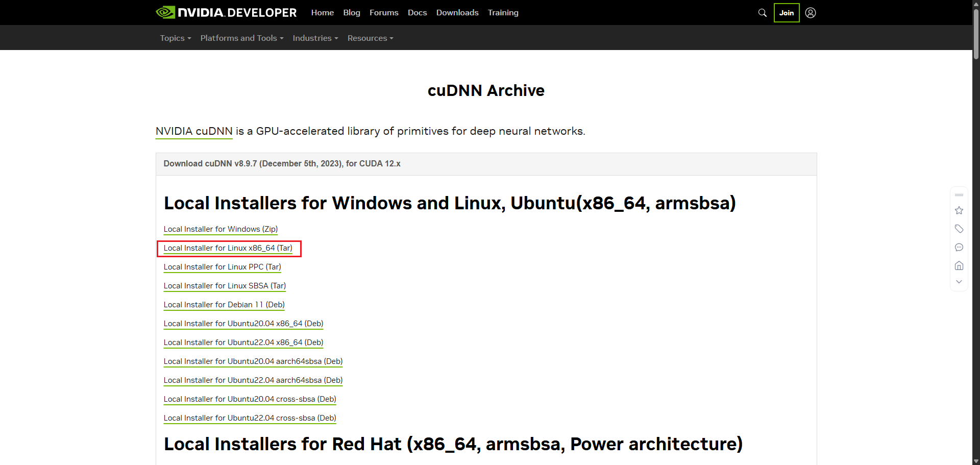980x465 pixels.
Task: Expand the Resources dropdown
Action: point(371,38)
